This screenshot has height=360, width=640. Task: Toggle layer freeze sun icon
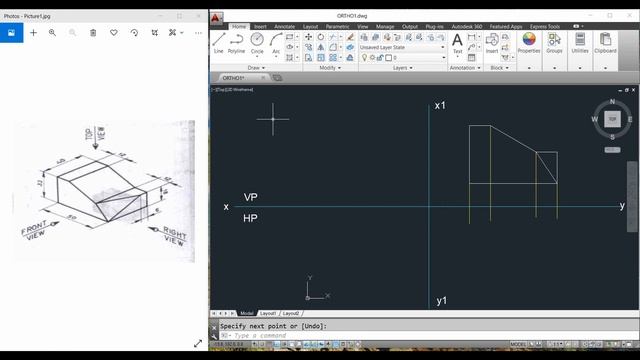point(372,58)
